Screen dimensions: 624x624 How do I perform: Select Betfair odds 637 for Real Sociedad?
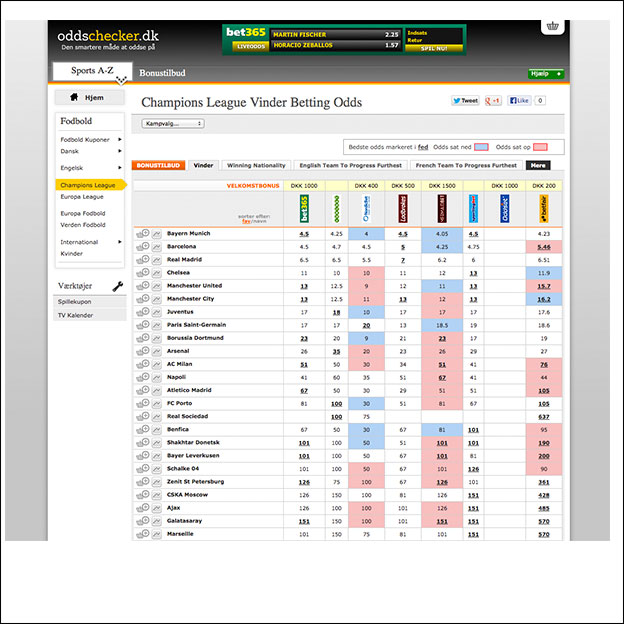[544, 417]
